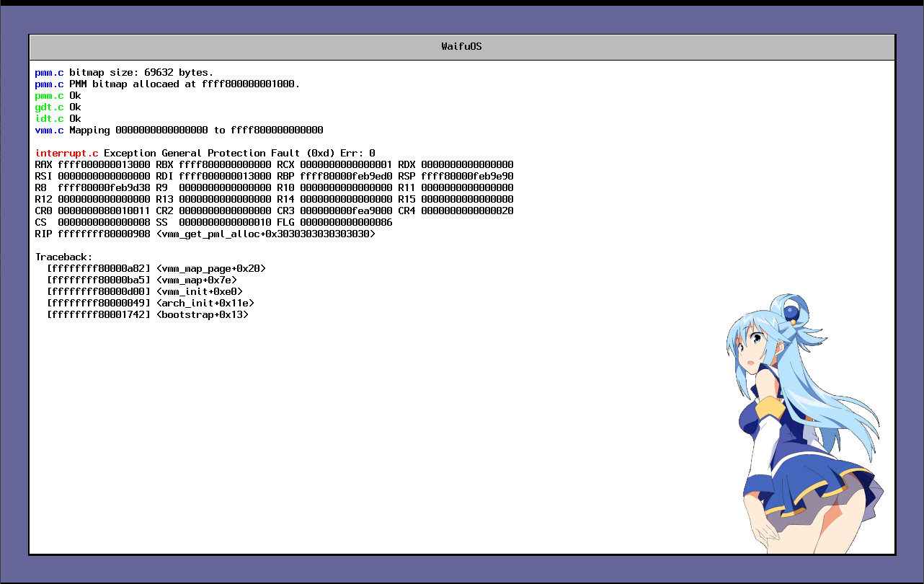Image resolution: width=924 pixels, height=584 pixels.
Task: Select the Traceback heading
Action: (x=61, y=257)
